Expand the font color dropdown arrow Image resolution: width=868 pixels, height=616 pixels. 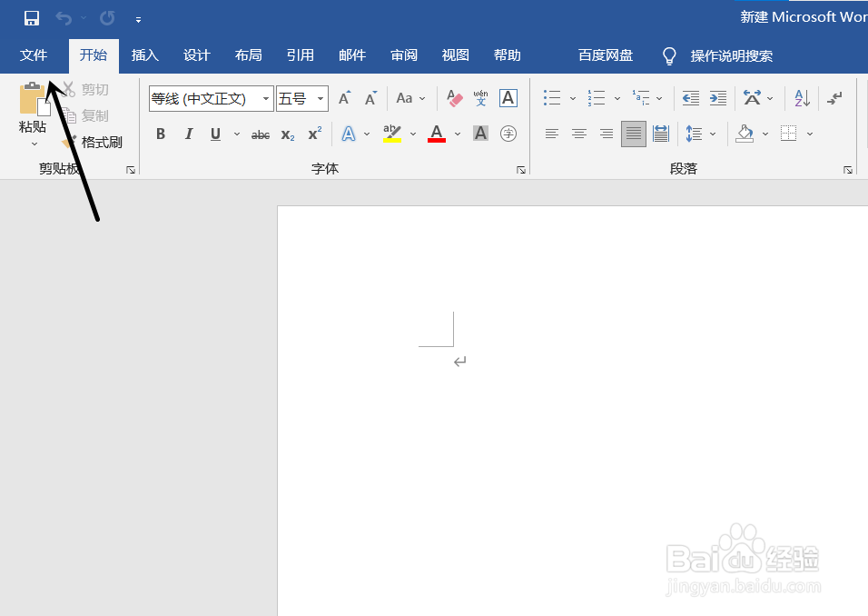(458, 134)
